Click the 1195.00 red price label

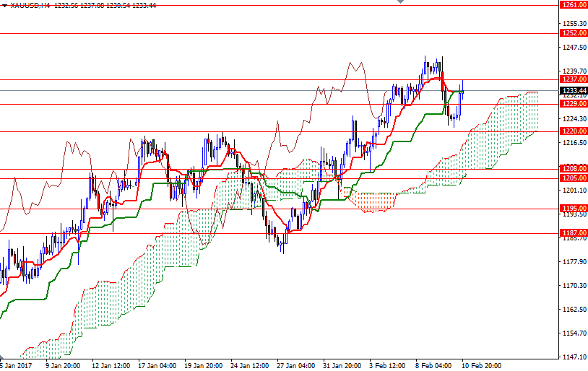[x=574, y=209]
